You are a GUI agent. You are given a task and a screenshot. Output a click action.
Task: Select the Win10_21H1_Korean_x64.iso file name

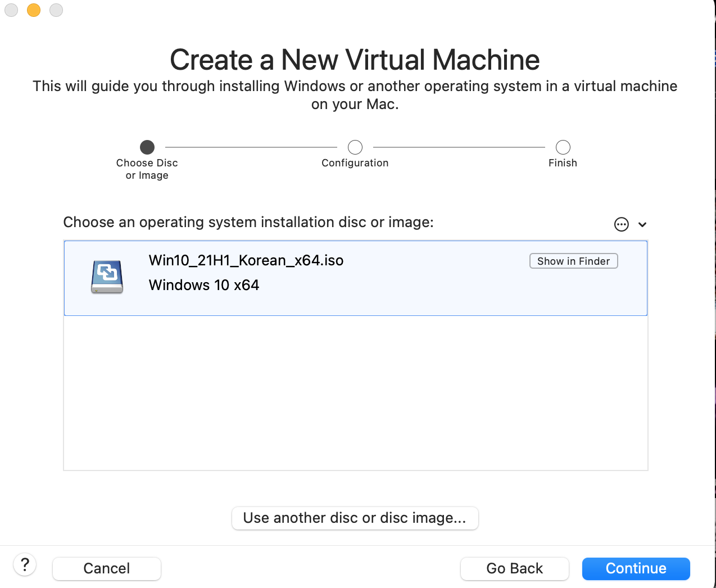246,260
